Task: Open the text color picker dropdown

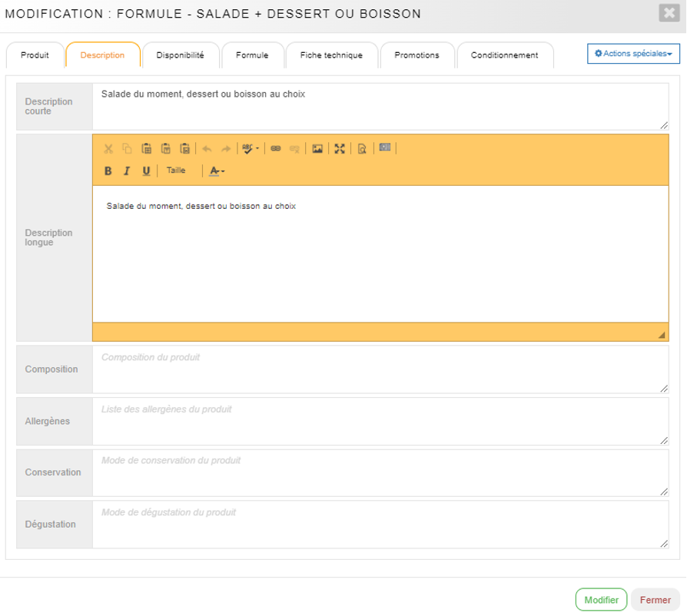Action: (217, 171)
